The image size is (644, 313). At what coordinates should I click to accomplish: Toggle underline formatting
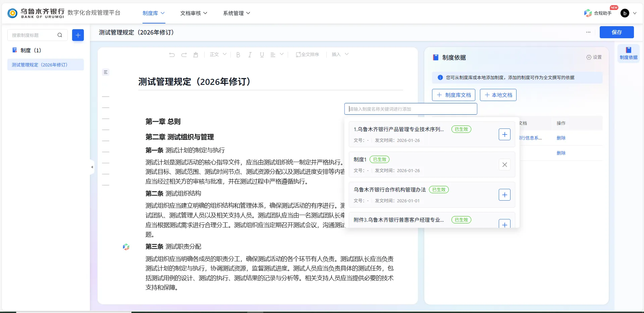tap(262, 55)
